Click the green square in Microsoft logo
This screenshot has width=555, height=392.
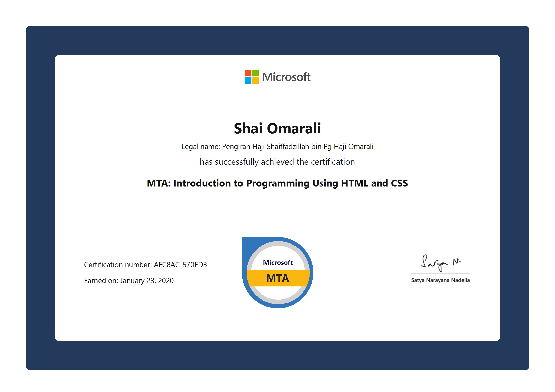(x=255, y=73)
